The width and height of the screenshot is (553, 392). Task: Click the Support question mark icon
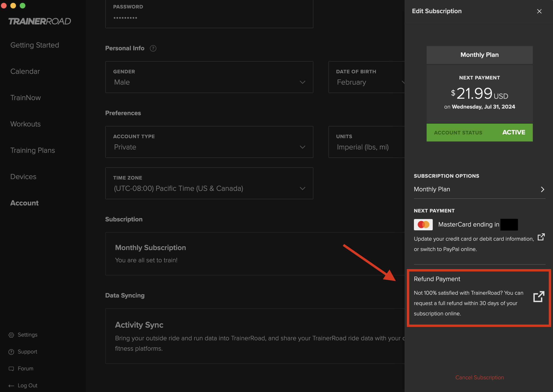11,352
